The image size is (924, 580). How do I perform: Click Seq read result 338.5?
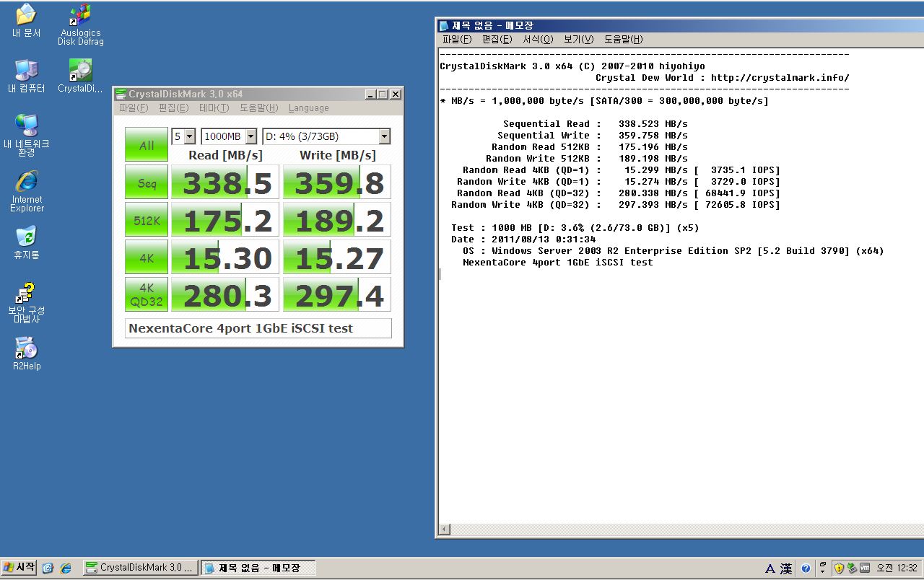(x=225, y=183)
